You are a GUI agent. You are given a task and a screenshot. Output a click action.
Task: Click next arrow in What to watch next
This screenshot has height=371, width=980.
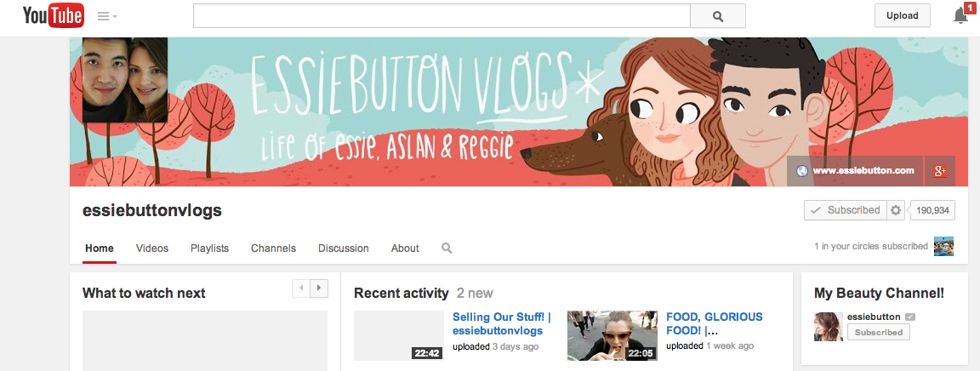click(x=319, y=288)
